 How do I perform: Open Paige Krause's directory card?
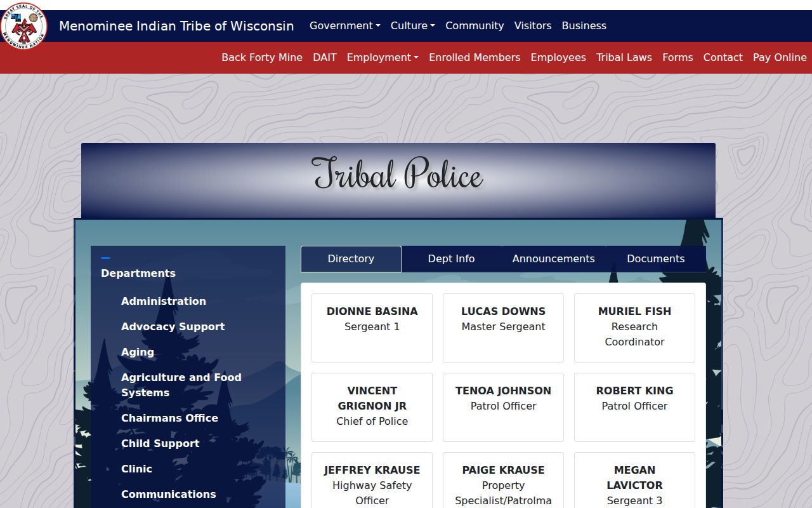[503, 481]
